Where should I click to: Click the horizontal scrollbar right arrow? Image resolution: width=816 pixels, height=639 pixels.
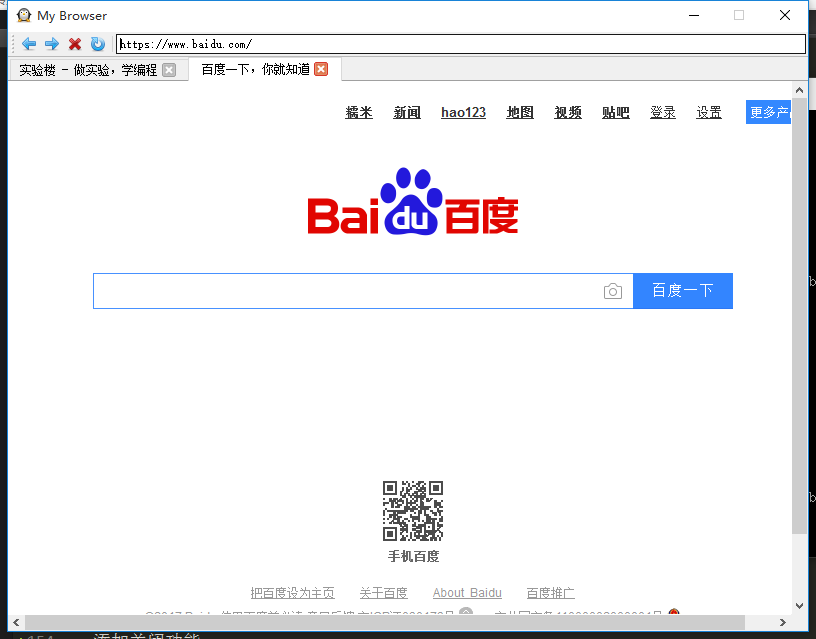pyautogui.click(x=782, y=622)
